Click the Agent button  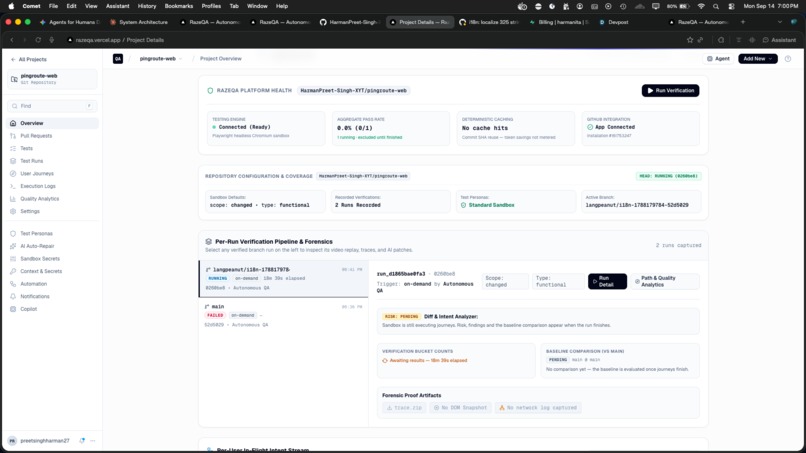point(719,59)
